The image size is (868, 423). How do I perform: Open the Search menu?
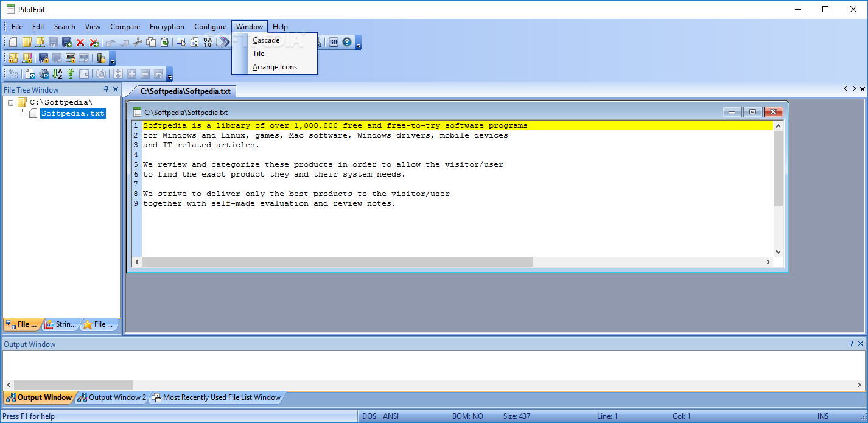click(65, 27)
